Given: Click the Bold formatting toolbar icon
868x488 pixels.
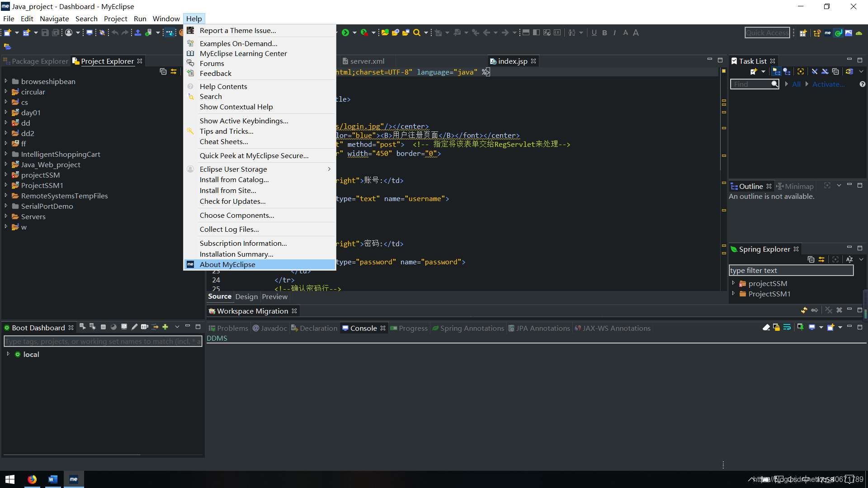Looking at the screenshot, I should tap(604, 33).
